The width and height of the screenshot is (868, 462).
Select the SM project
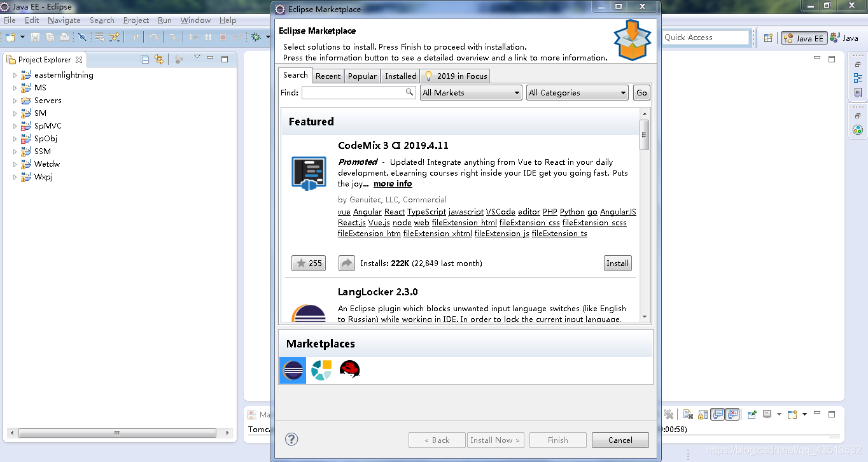coord(40,113)
